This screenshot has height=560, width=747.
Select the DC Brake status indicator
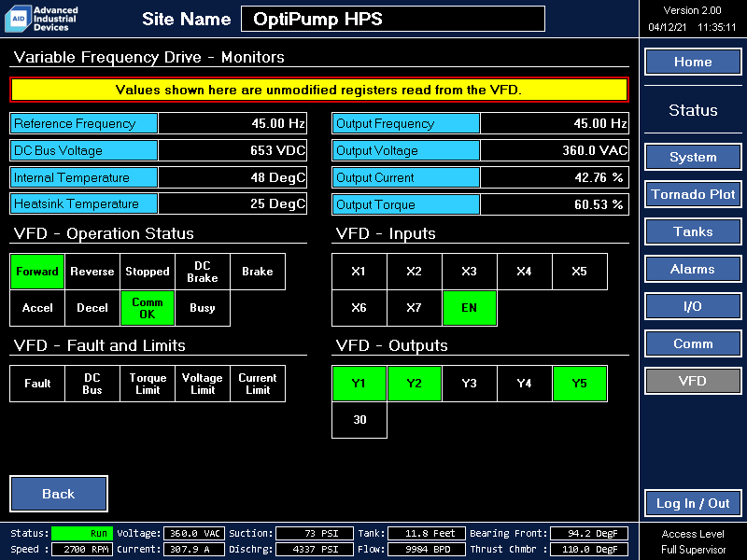[203, 272]
